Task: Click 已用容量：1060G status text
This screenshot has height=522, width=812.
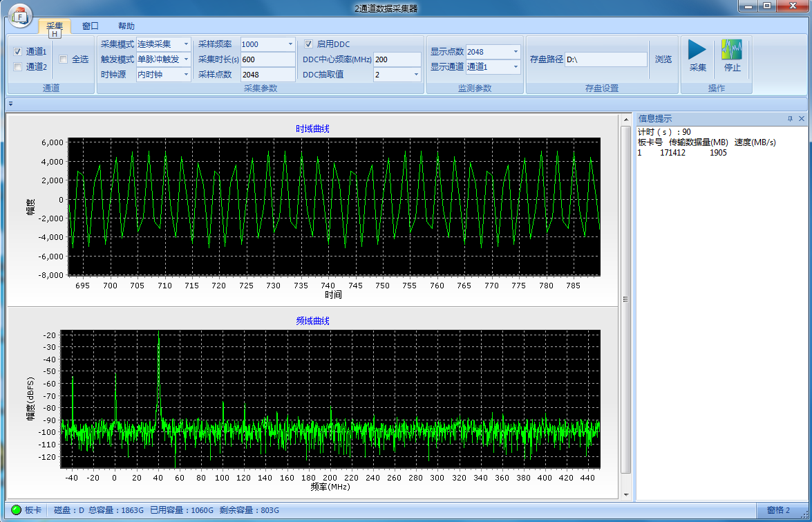Action: click(181, 510)
